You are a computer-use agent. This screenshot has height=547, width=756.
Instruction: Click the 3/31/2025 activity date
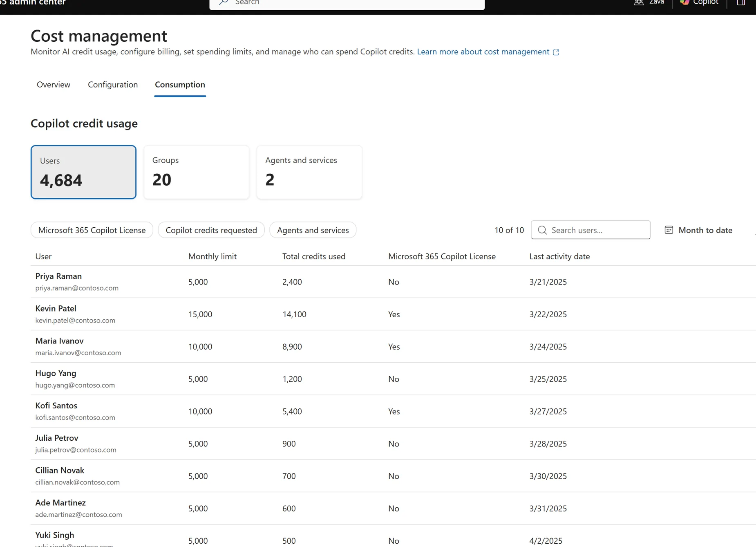548,509
